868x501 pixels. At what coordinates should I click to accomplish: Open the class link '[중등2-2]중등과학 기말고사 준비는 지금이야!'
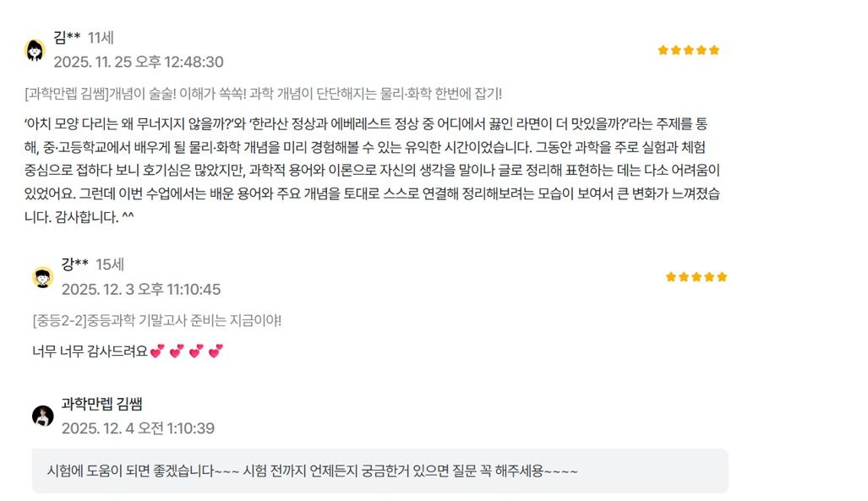pyautogui.click(x=156, y=320)
